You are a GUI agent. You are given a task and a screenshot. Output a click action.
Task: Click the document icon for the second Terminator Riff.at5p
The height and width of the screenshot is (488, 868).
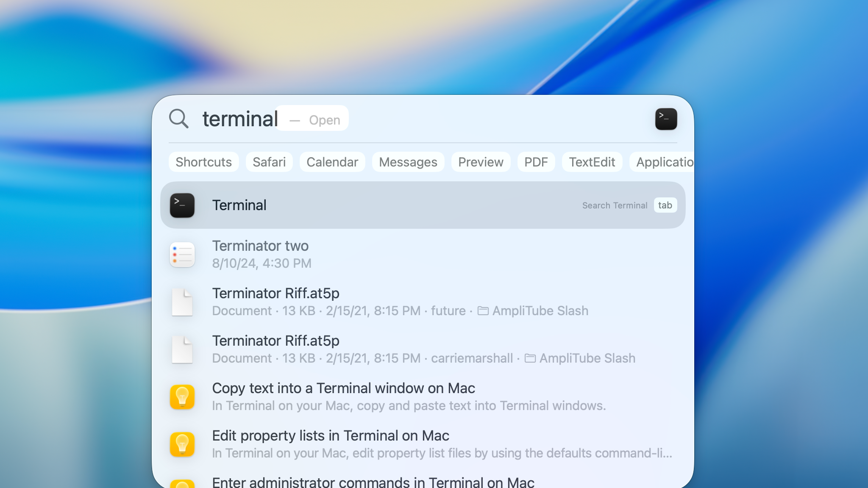coord(182,349)
